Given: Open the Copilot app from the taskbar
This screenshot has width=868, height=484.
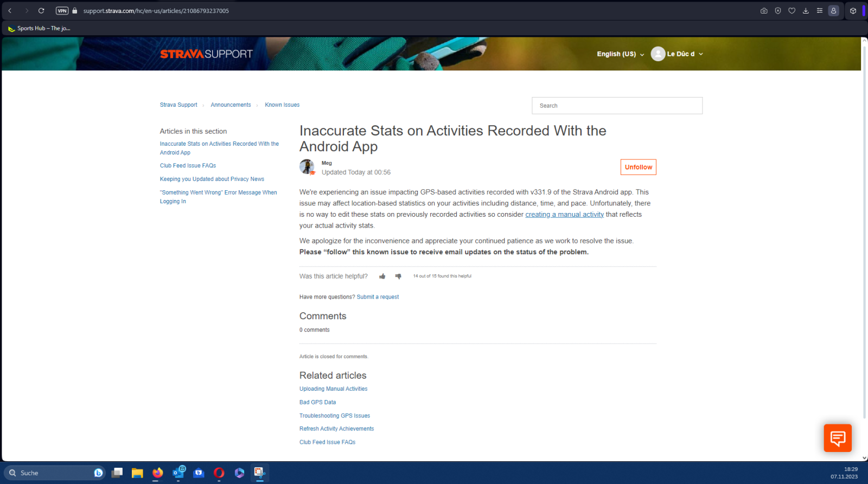Looking at the screenshot, I should pyautogui.click(x=239, y=473).
